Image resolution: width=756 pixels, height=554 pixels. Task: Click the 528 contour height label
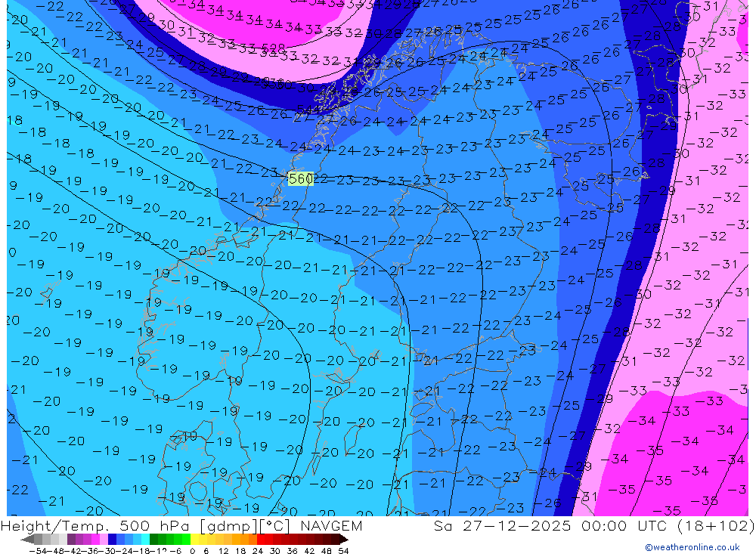(274, 48)
